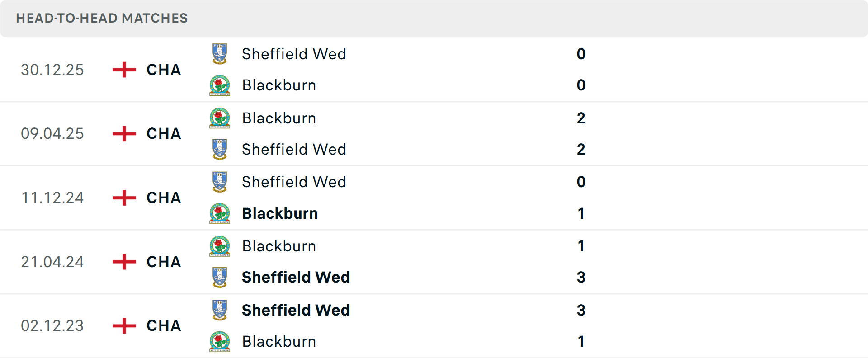Click Blackburn crest in 11.12.24 match
The height and width of the screenshot is (358, 868).
point(220,213)
